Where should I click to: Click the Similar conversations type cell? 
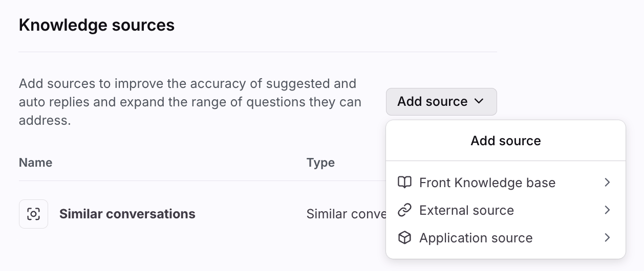[346, 214]
